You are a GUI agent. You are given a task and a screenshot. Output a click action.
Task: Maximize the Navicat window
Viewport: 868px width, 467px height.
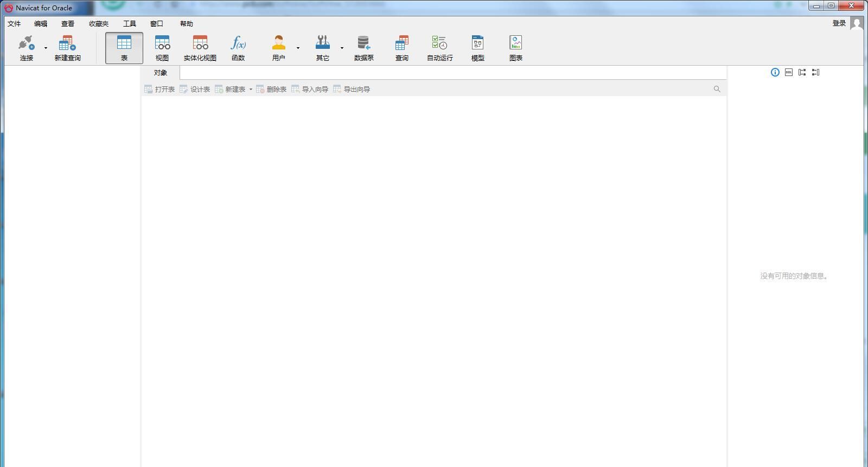click(831, 6)
